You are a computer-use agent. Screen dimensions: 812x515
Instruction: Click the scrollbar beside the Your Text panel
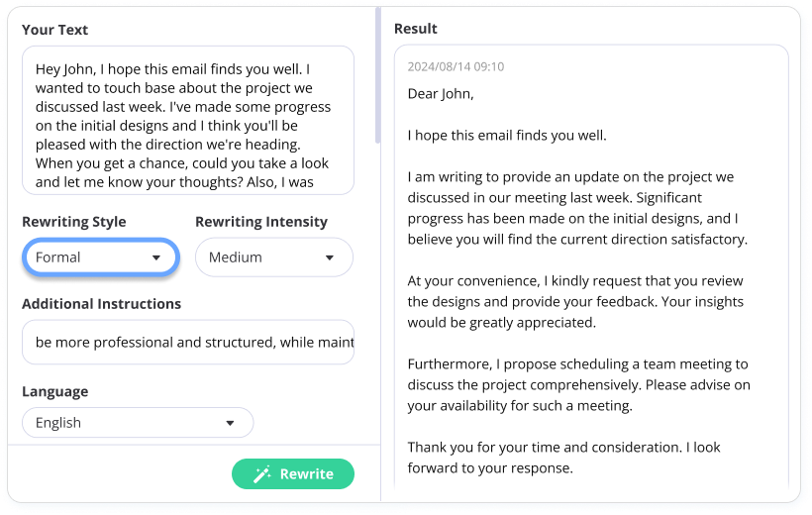pyautogui.click(x=377, y=79)
